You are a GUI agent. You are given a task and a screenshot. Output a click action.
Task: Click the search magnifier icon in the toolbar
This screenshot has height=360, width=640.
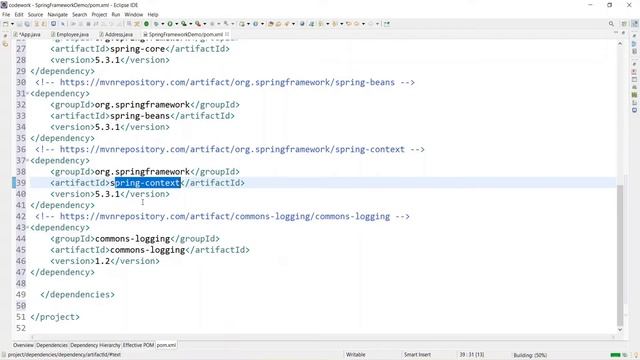pyautogui.click(x=611, y=24)
